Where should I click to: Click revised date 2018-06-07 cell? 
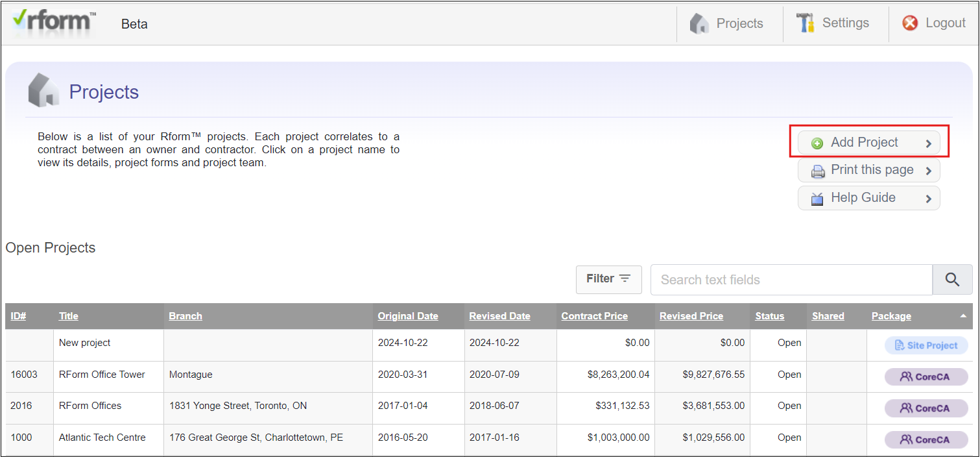click(494, 406)
